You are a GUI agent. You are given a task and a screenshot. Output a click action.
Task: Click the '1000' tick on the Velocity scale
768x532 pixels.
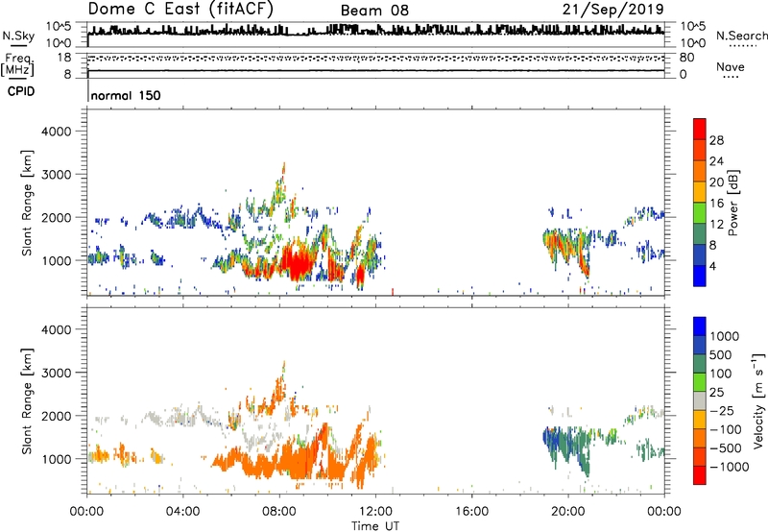pyautogui.click(x=724, y=336)
